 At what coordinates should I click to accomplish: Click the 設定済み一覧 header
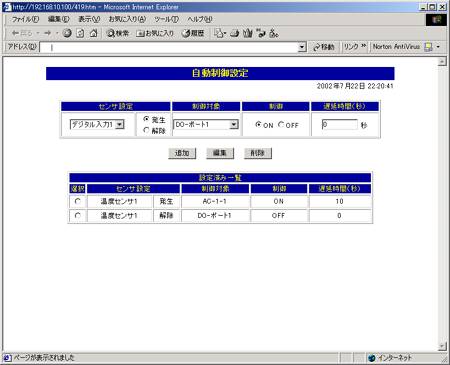click(x=220, y=177)
